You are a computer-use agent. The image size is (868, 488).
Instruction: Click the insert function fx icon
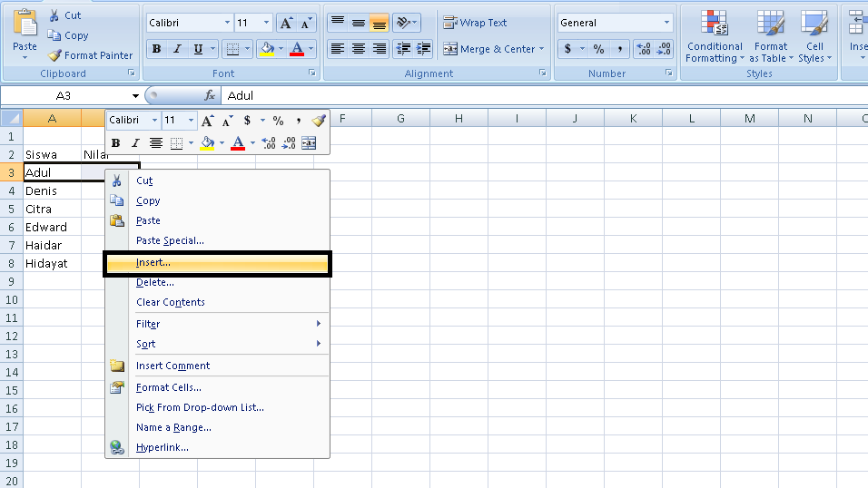tap(210, 95)
